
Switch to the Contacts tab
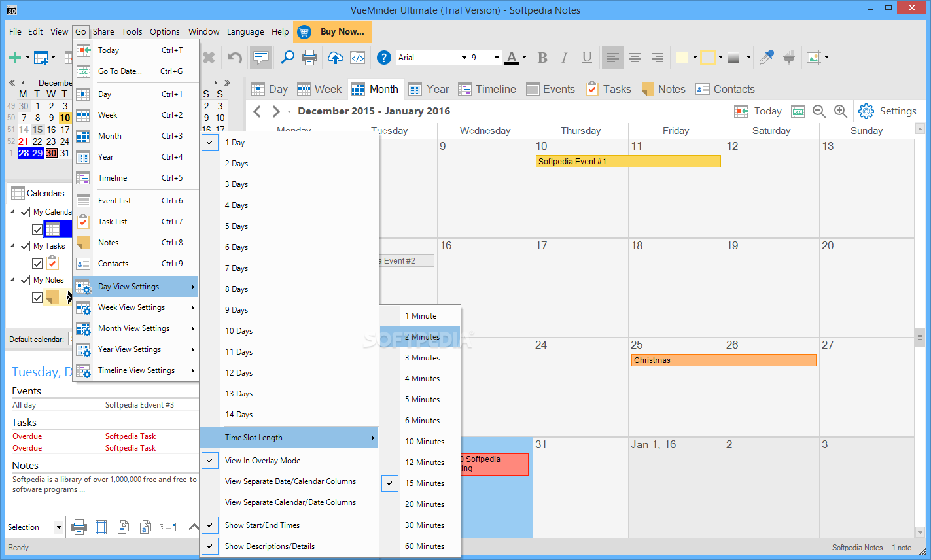click(x=725, y=89)
